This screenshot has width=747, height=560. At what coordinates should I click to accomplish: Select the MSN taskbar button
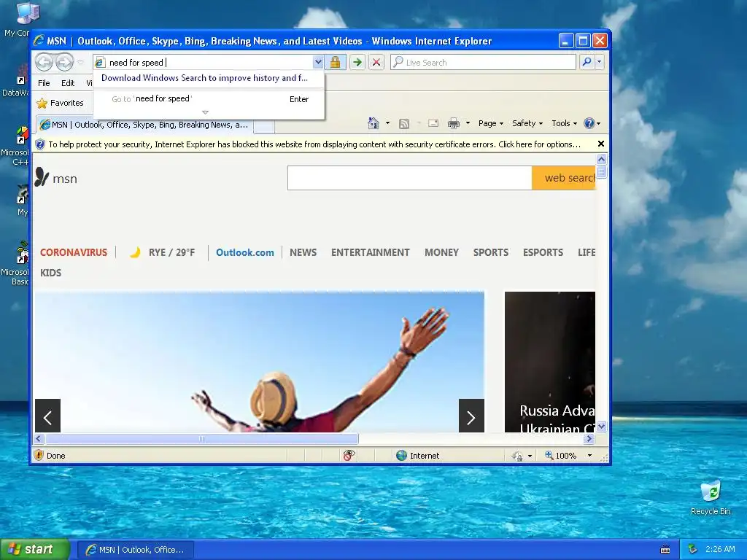click(x=135, y=550)
